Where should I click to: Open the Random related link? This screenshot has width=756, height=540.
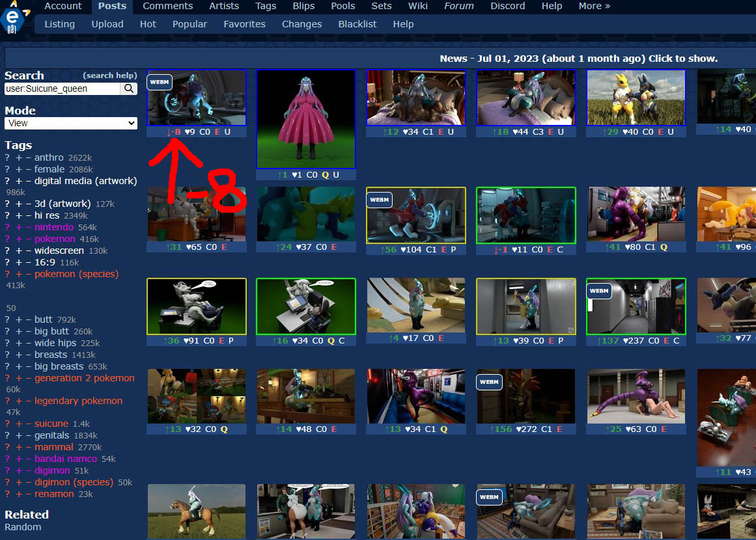(23, 527)
